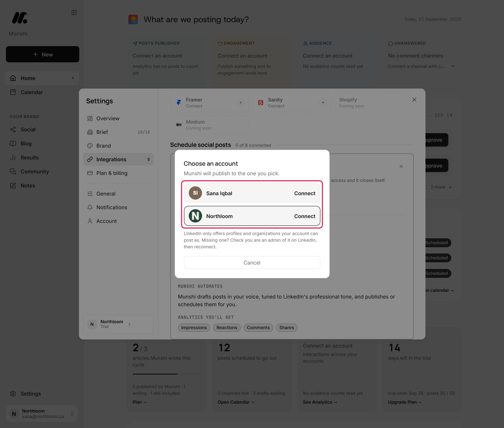Image resolution: width=504 pixels, height=428 pixels.
Task: Click the articles progress bar
Action: (x=166, y=374)
